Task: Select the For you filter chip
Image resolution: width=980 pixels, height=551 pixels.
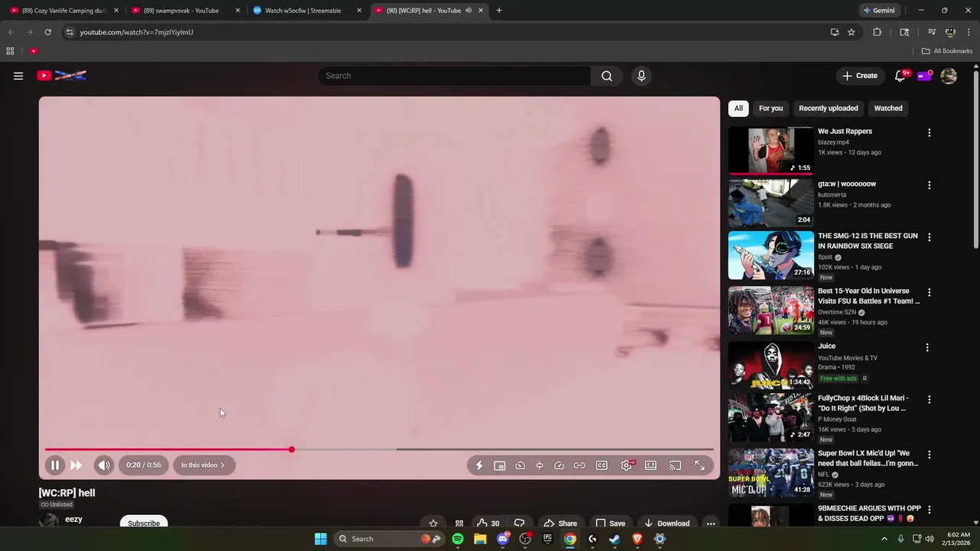Action: tap(771, 108)
